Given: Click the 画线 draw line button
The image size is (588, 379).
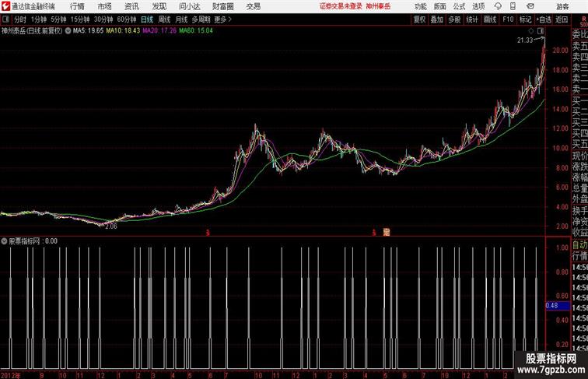Looking at the screenshot, I should click(x=490, y=19).
